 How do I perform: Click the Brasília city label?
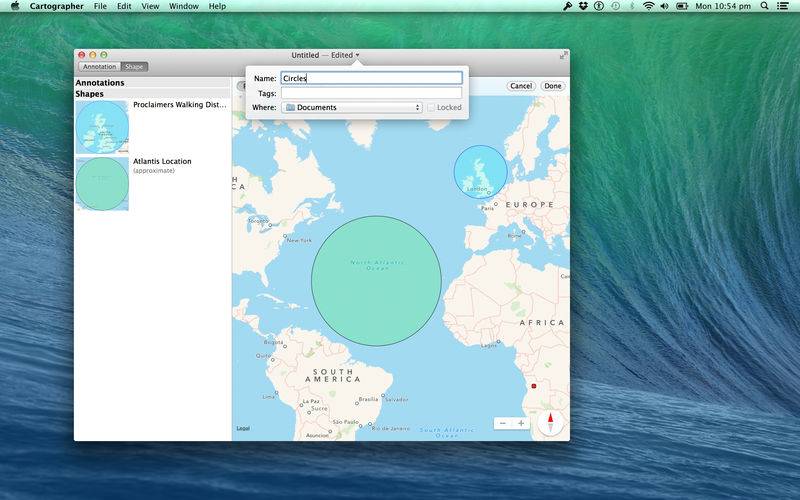(x=368, y=399)
